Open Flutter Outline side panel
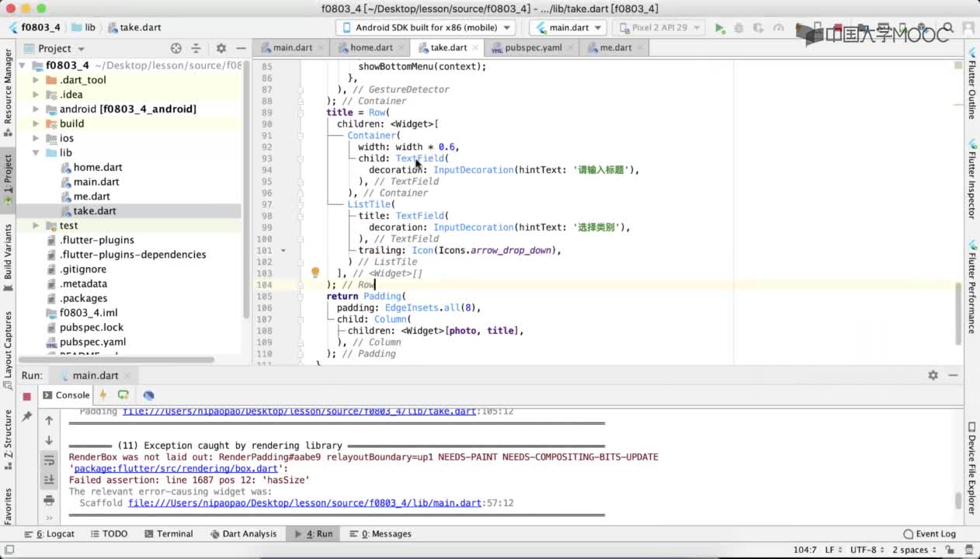This screenshot has height=559, width=980. 971,84
